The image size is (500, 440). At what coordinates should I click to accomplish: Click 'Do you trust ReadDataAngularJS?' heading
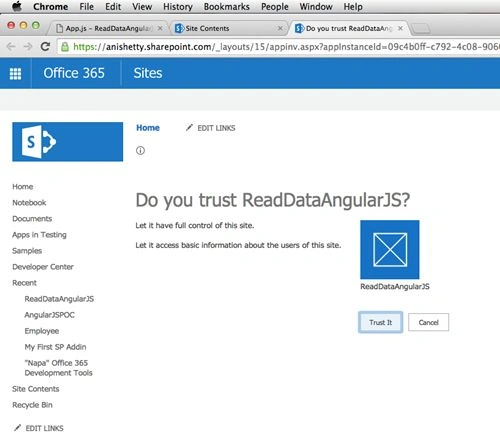[273, 200]
